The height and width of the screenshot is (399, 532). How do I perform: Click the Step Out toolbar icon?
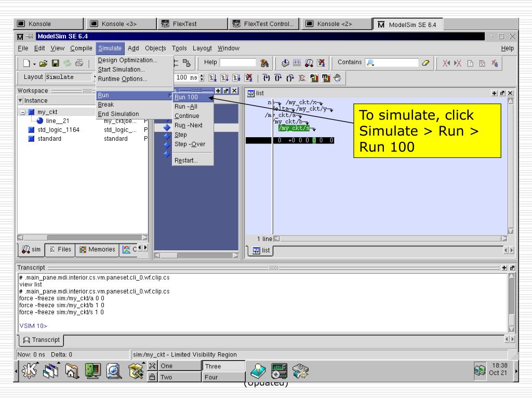click(290, 78)
